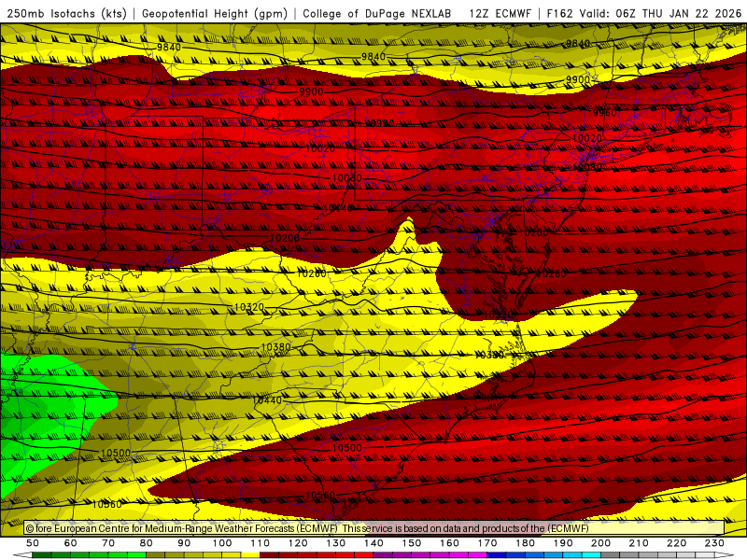
Task: Click the 140 value on the legend scale
Action: coord(374,543)
